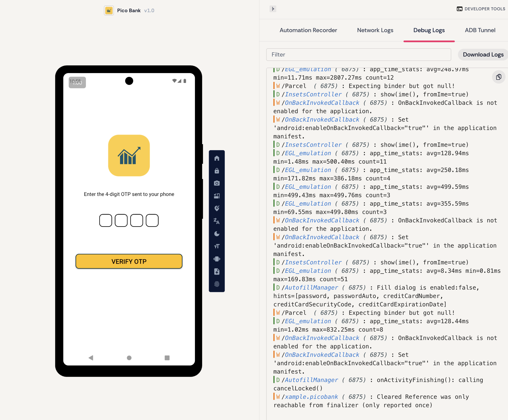Lock the device with padlock icon
This screenshot has width=508, height=420.
pyautogui.click(x=217, y=171)
